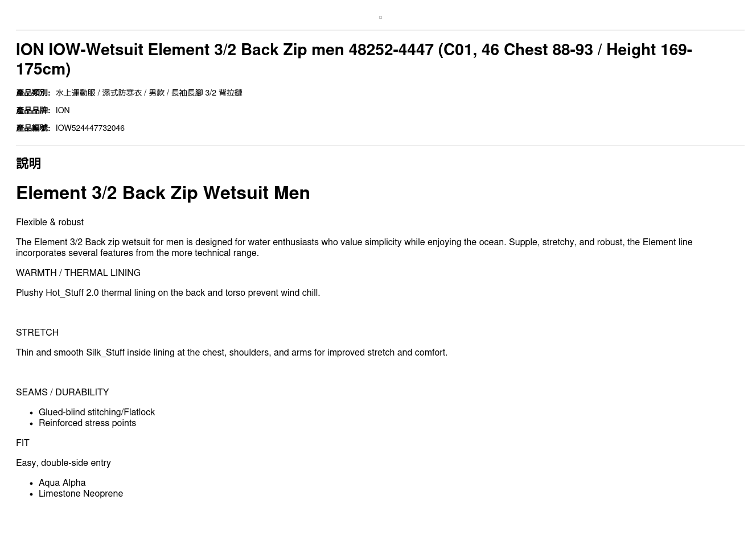Click the Reinforced stress points bullet
Screen dimensions: 756x545
tap(87, 423)
